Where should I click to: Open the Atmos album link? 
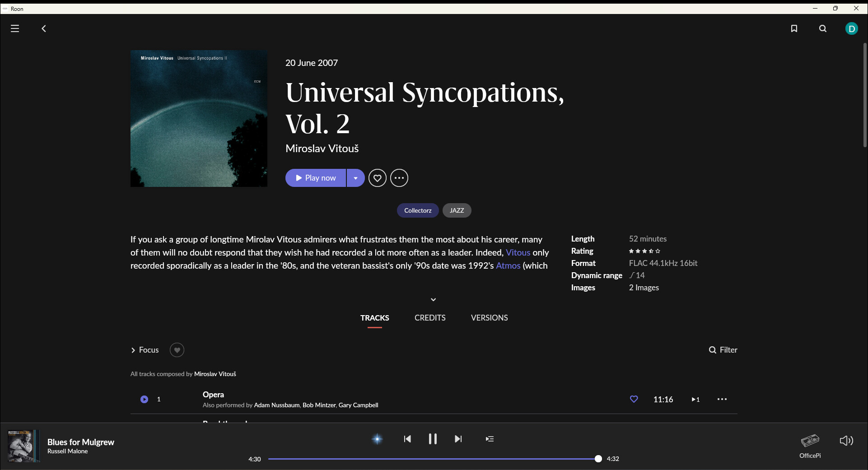click(x=508, y=266)
